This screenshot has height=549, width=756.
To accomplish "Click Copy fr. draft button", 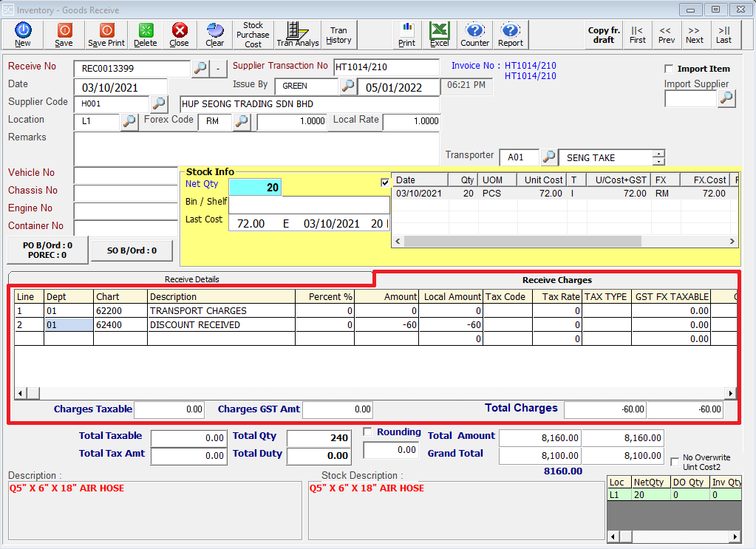I will click(604, 35).
